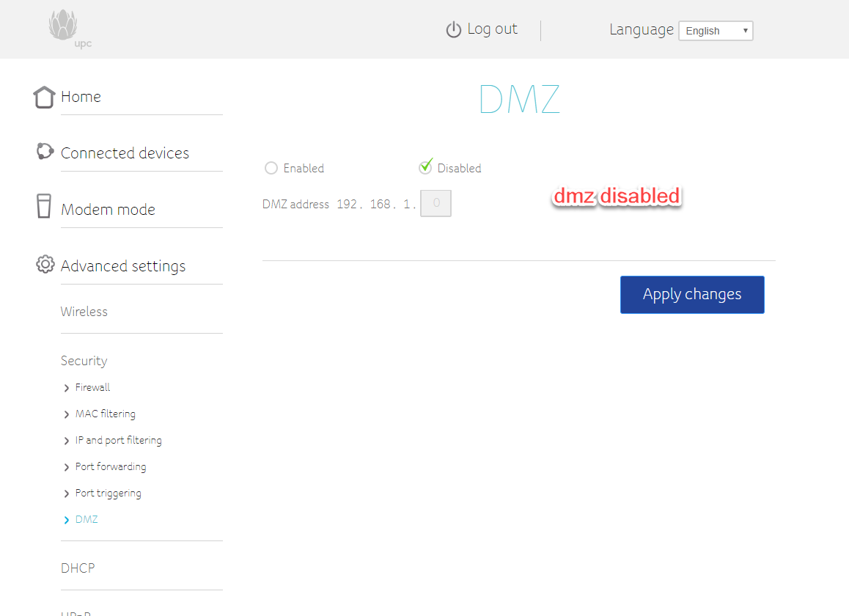Open the Wireless section
Screen dimensions: 849x616
84,312
